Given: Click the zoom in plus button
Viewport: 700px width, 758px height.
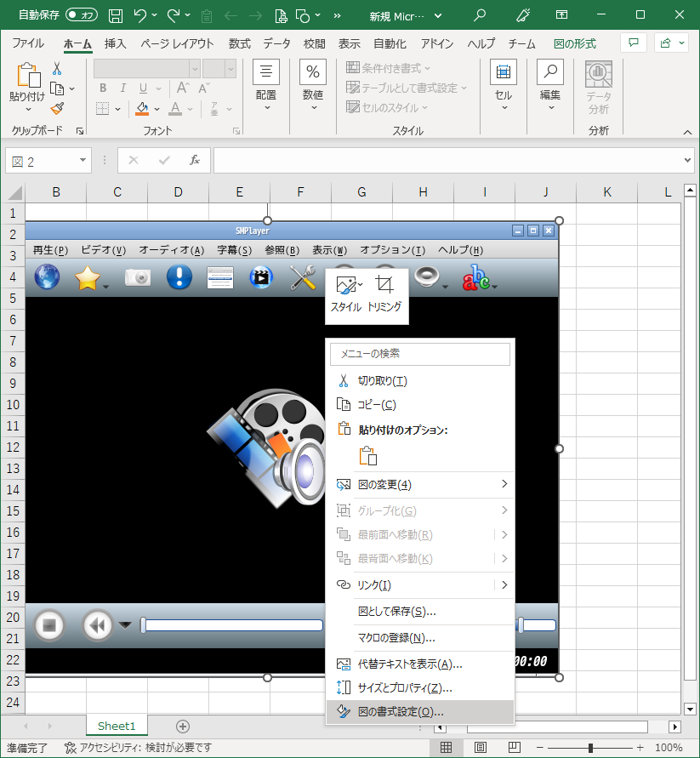Looking at the screenshot, I should (640, 747).
